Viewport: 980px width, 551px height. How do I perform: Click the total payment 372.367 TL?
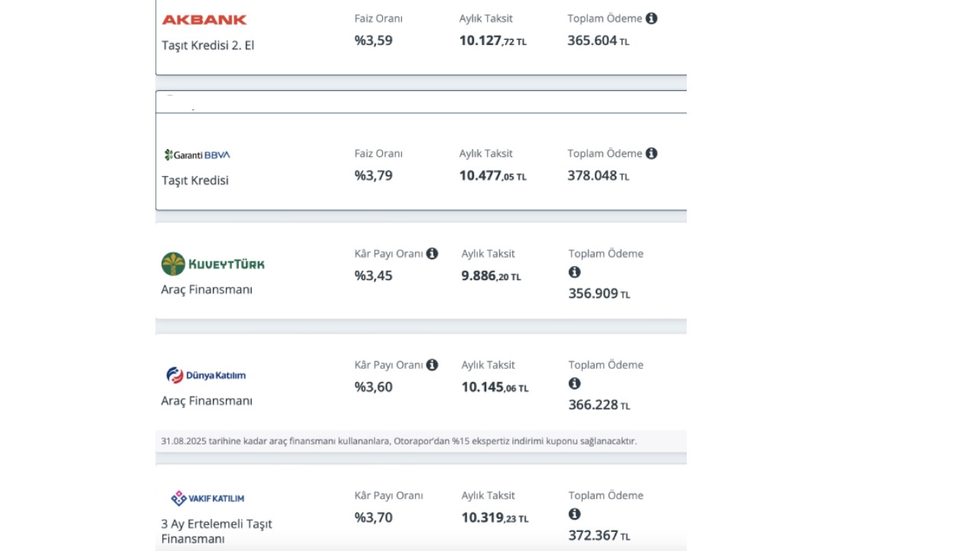point(599,536)
